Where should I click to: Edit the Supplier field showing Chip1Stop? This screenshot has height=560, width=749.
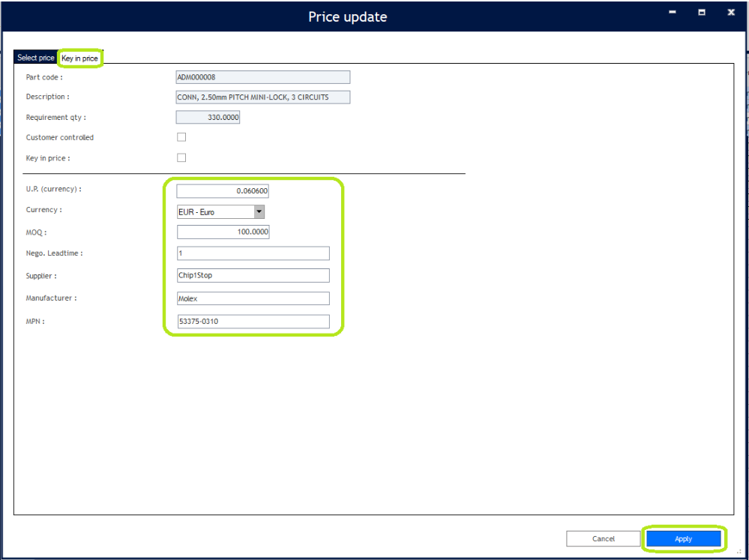[253, 275]
